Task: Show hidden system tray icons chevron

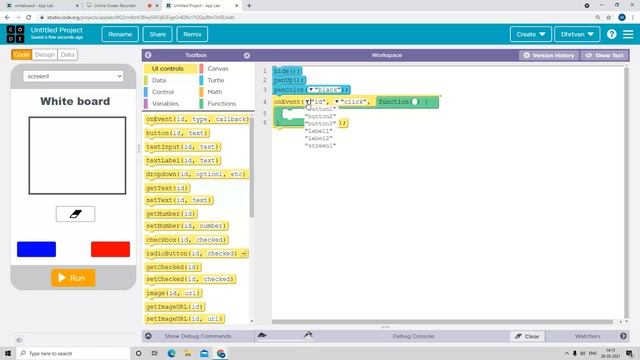Action: point(567,353)
